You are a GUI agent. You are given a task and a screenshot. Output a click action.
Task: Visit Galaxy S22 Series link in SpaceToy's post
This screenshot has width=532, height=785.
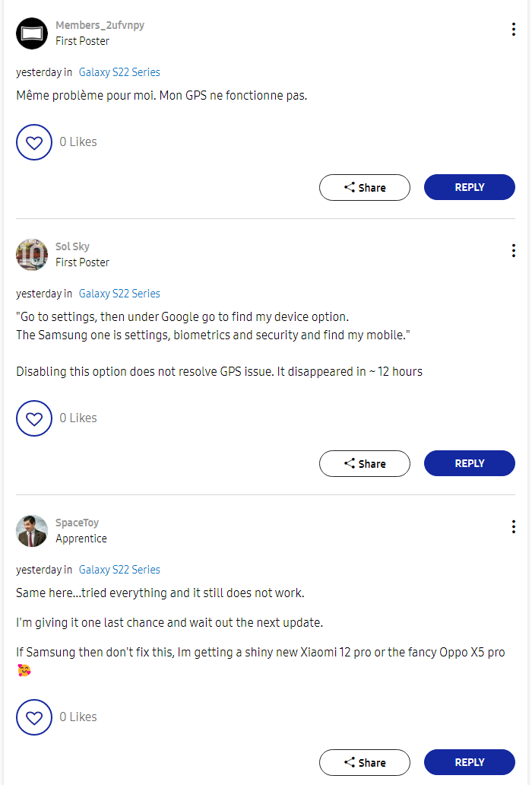119,570
